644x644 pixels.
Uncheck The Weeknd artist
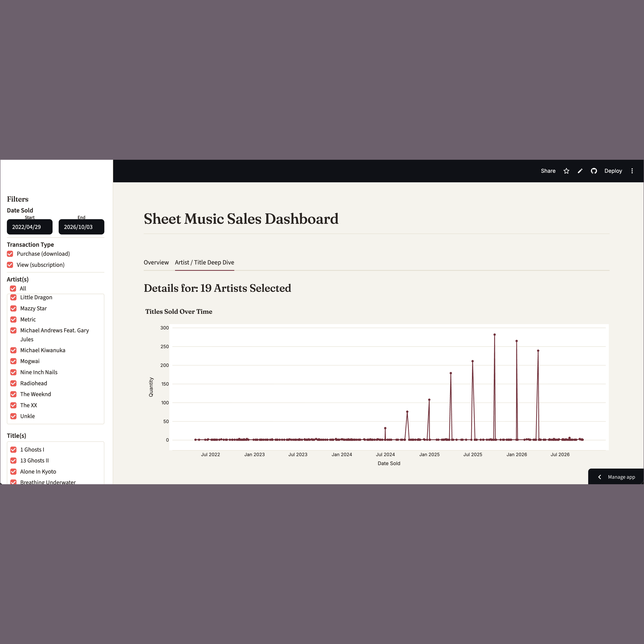click(x=13, y=394)
